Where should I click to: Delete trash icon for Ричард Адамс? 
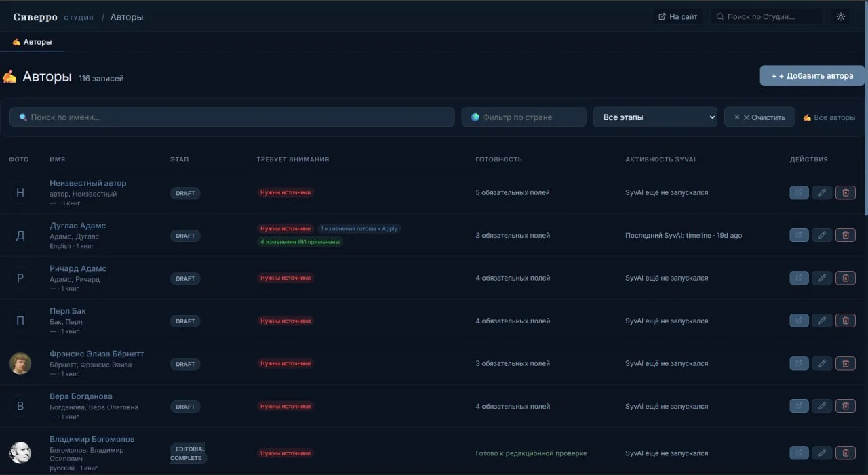[845, 278]
